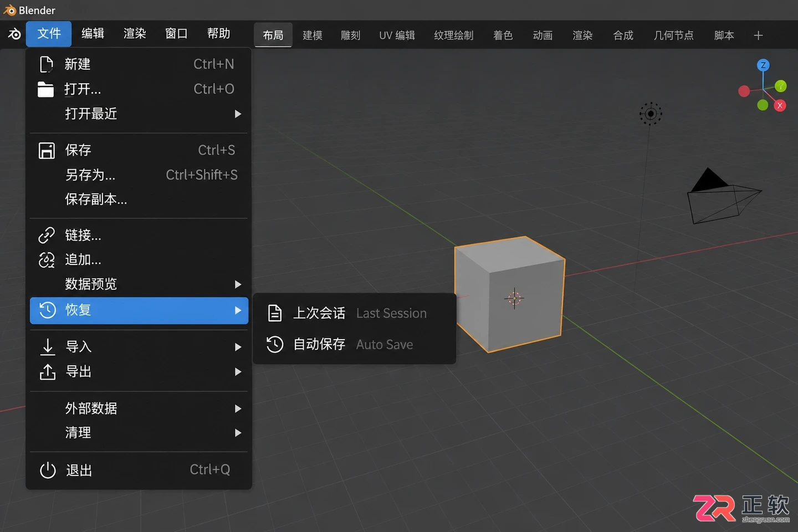Screen dimensions: 798x532
Task: Click the history icon beside 自动保存
Action: point(275,344)
